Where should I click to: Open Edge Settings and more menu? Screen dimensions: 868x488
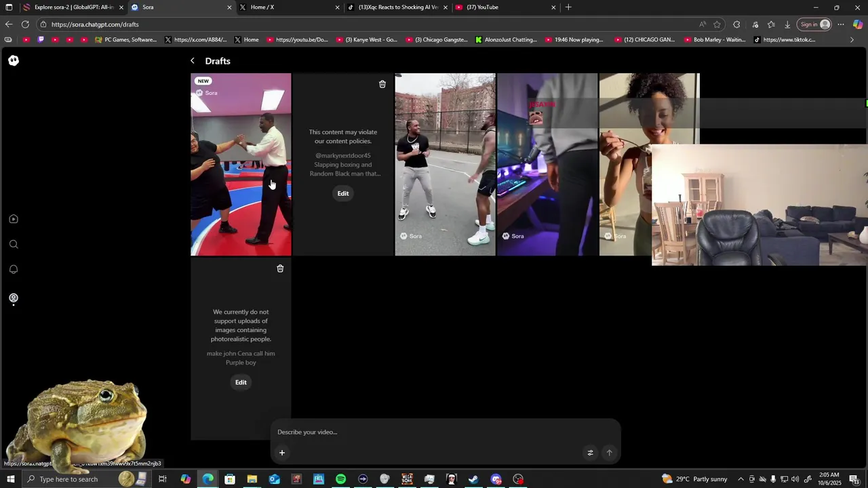(x=841, y=24)
